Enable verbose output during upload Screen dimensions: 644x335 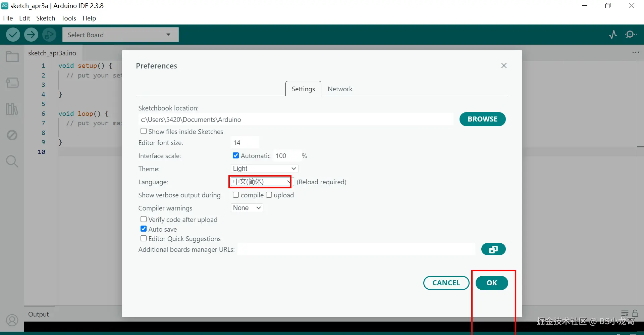point(269,195)
